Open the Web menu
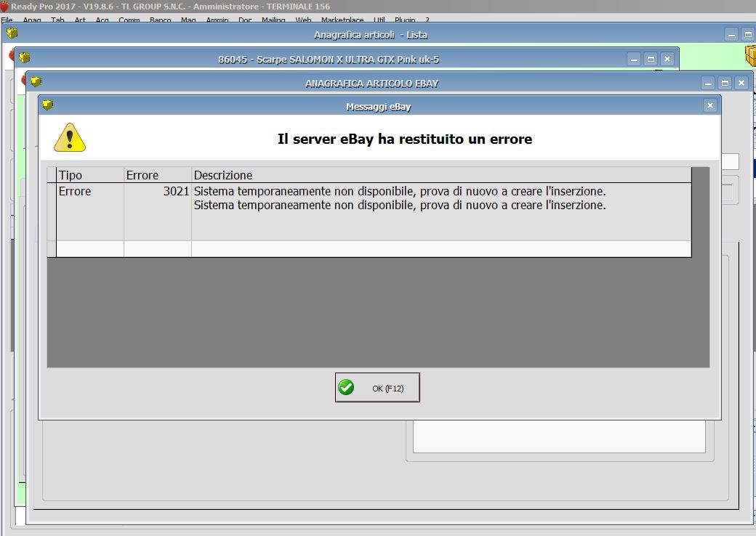Image resolution: width=756 pixels, height=536 pixels. [x=303, y=20]
